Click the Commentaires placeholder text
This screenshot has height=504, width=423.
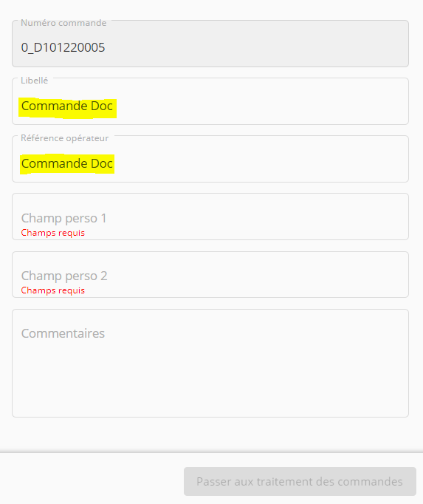pos(63,333)
